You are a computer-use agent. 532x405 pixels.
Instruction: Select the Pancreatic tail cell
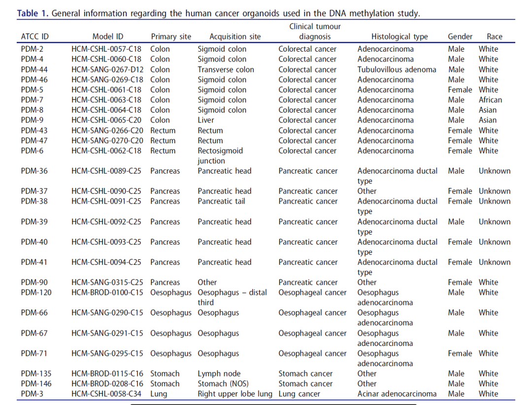[x=221, y=201]
